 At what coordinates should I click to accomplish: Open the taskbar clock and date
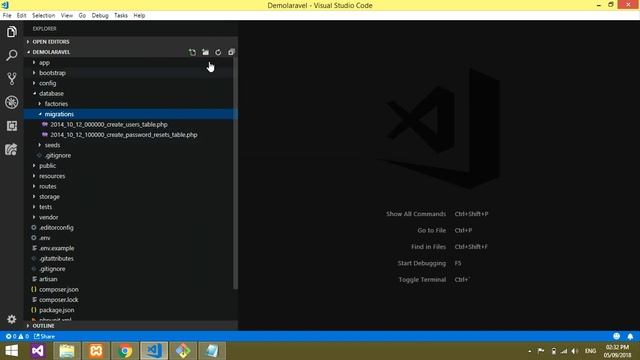pyautogui.click(x=618, y=351)
